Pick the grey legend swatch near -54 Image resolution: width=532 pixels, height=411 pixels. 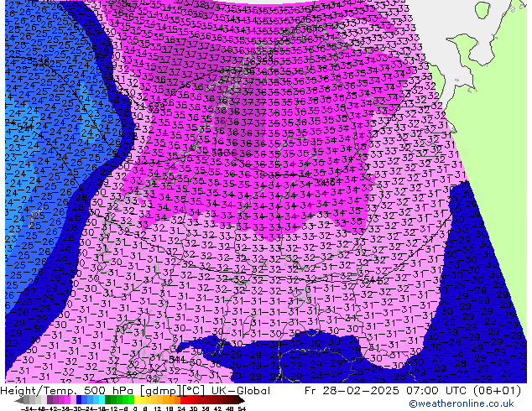point(27,399)
